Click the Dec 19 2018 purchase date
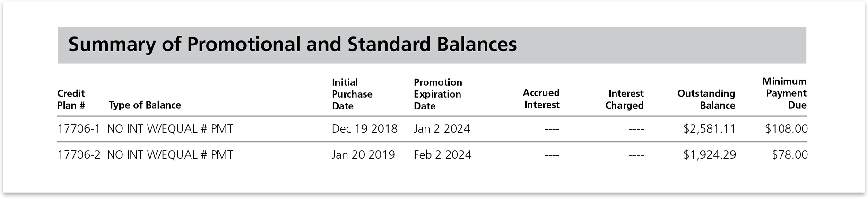This screenshot has width=868, height=199. pos(365,129)
